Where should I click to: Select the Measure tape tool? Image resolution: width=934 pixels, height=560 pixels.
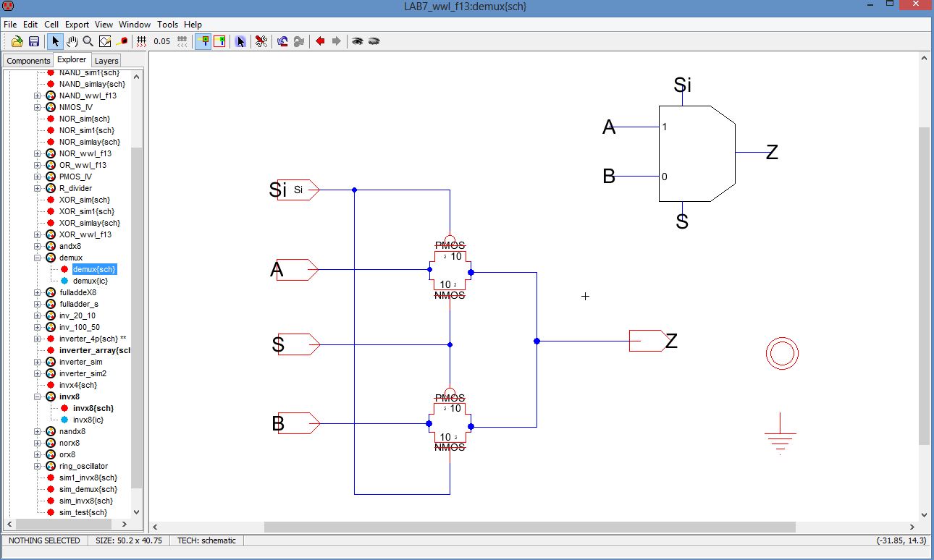(122, 41)
